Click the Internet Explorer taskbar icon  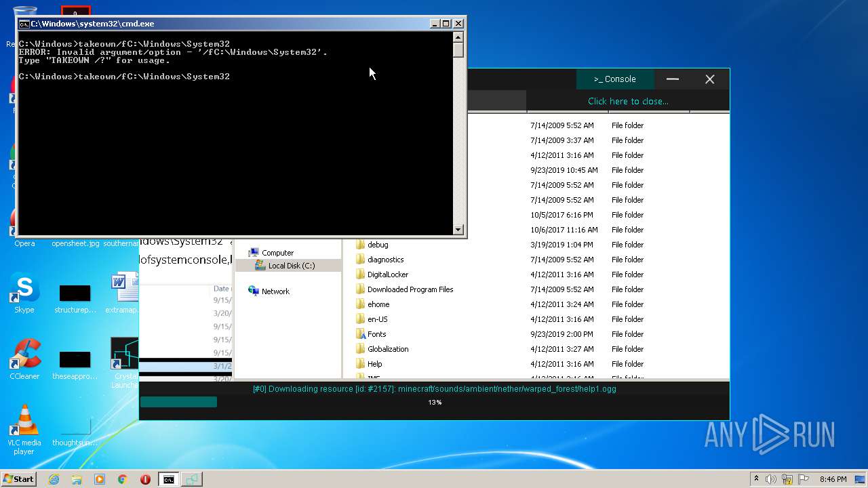click(54, 479)
